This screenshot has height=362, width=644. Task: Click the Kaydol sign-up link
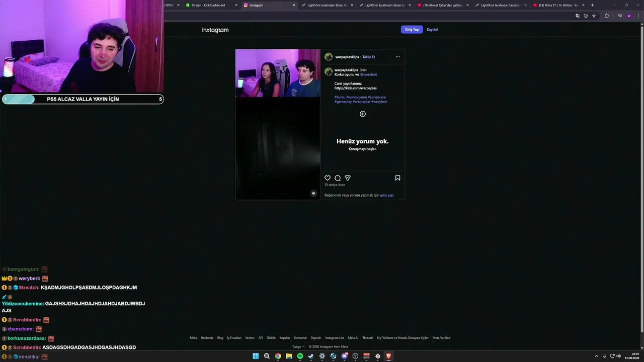[x=432, y=30]
